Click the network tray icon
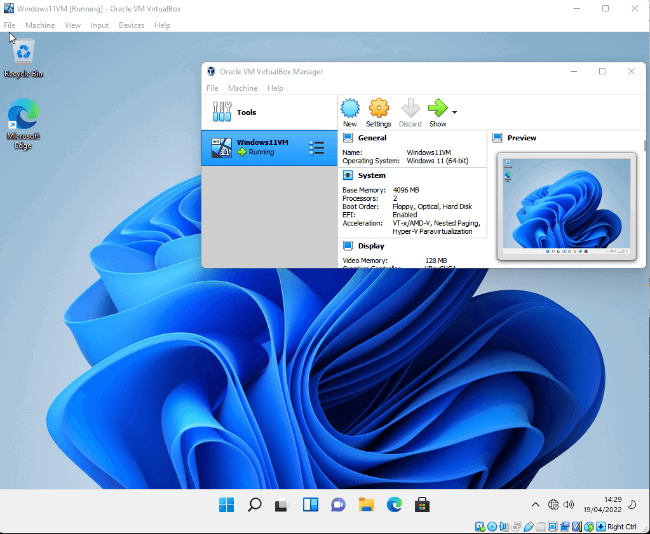The height and width of the screenshot is (534, 650). [553, 505]
